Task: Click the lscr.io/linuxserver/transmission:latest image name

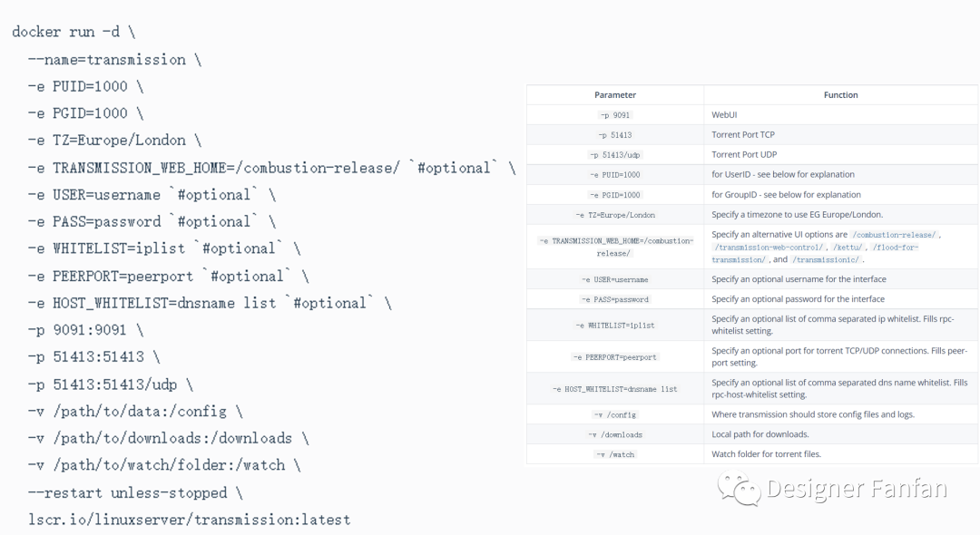Action: 189,520
